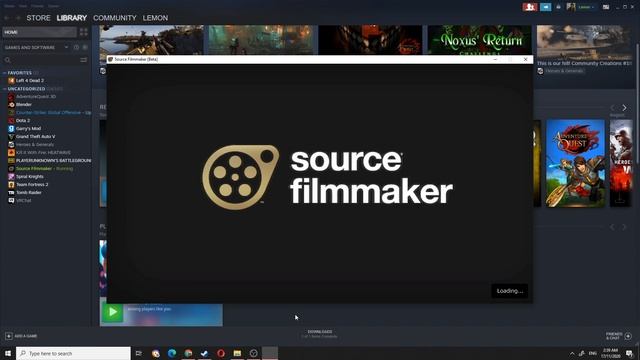
Task: Click the profile avatar in Steam header
Action: (x=571, y=7)
